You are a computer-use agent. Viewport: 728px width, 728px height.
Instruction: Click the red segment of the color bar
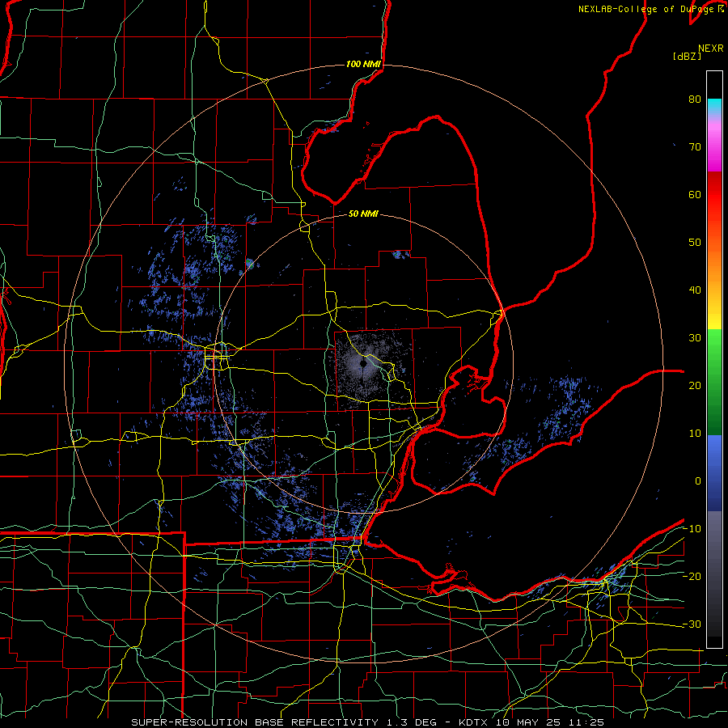point(714,195)
